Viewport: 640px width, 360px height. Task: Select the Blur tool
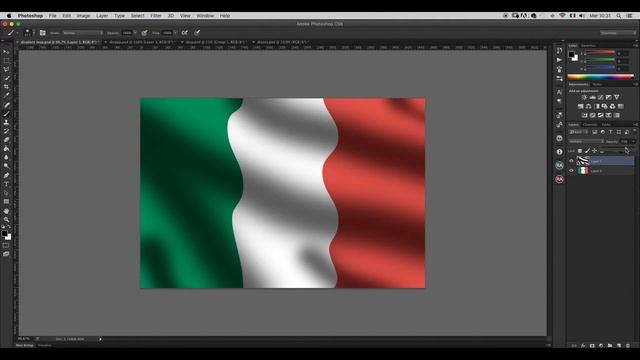click(6, 157)
